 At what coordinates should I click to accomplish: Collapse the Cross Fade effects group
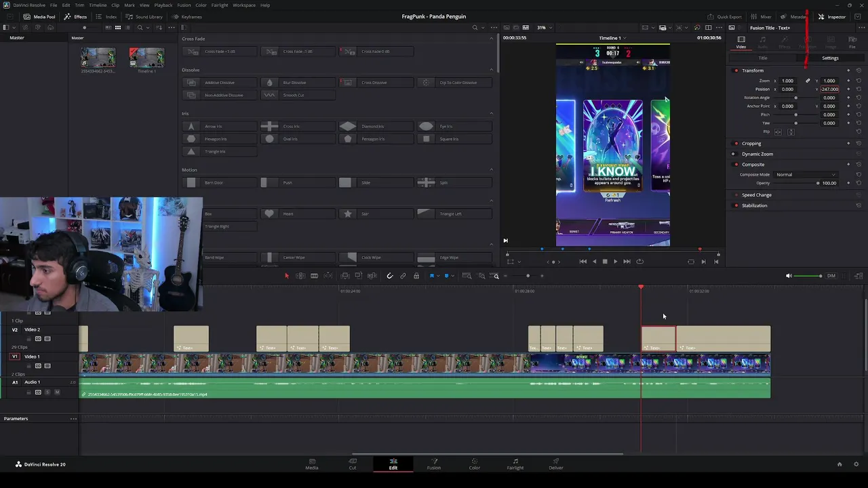point(492,39)
